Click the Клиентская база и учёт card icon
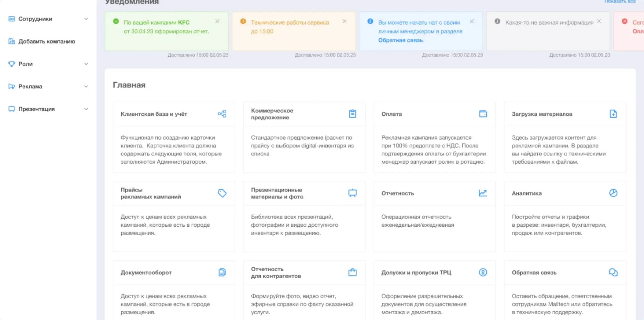 (222, 114)
